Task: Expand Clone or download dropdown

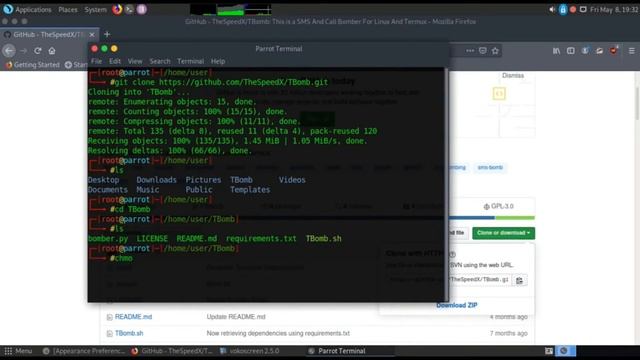Action: tap(503, 233)
